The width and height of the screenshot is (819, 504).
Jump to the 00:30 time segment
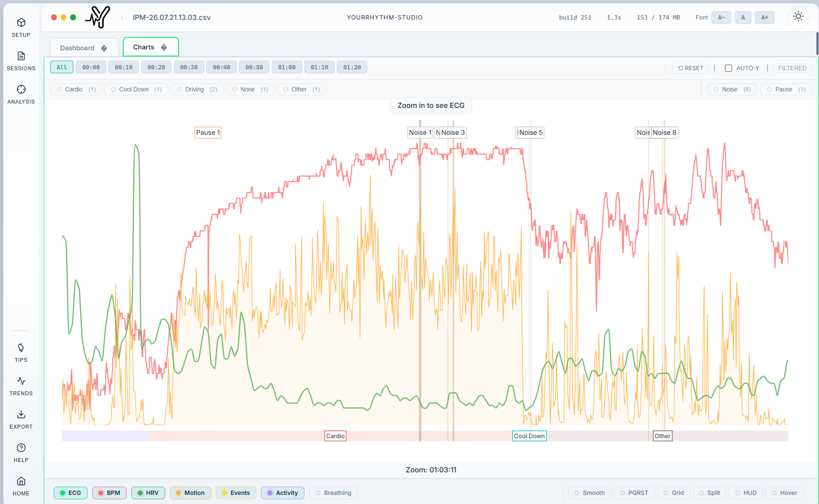[189, 67]
